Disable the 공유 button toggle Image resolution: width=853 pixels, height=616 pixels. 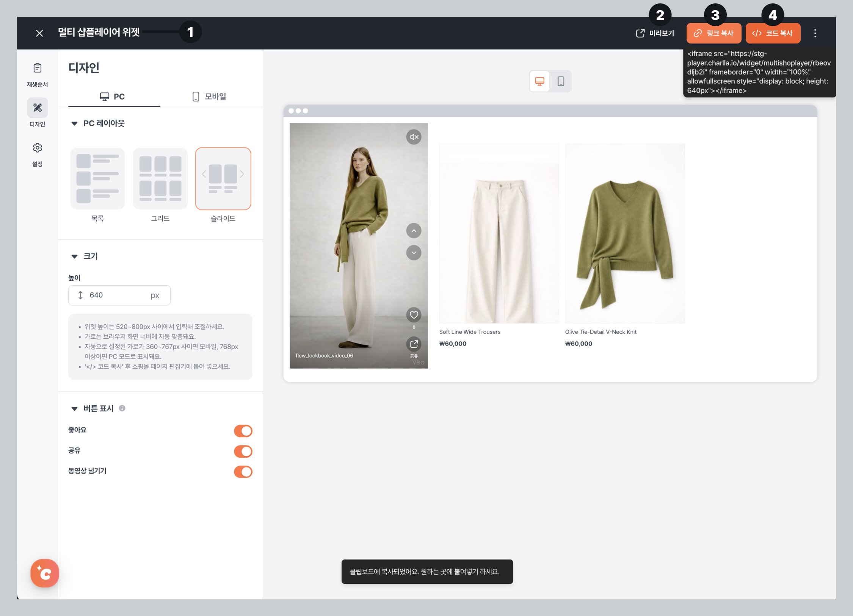pos(243,451)
